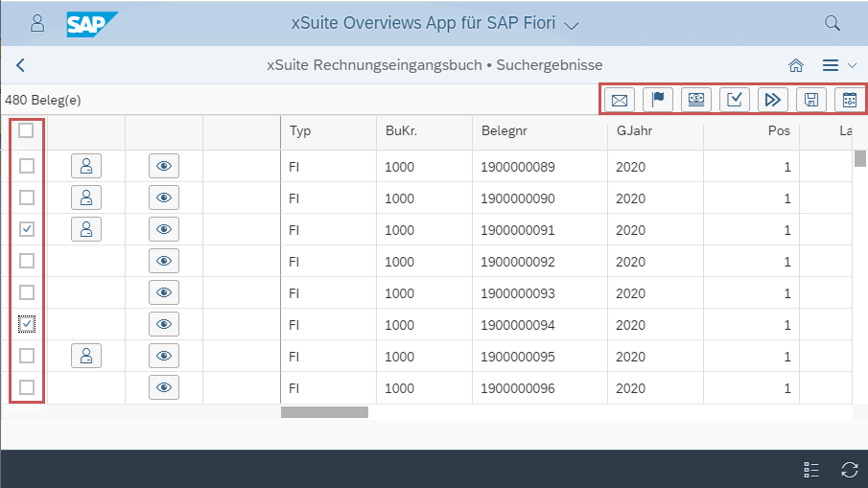
Task: Click the 480 Beleg(e) count label
Action: pyautogui.click(x=42, y=100)
